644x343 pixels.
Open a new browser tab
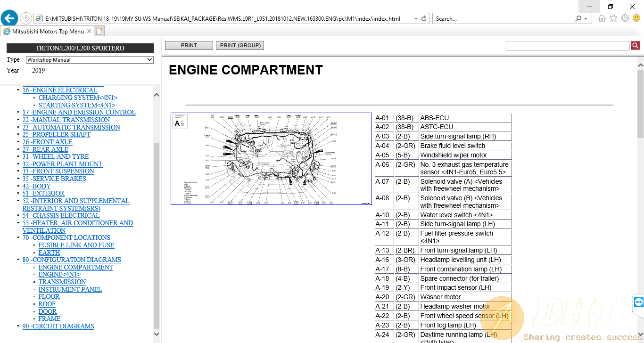coord(99,32)
